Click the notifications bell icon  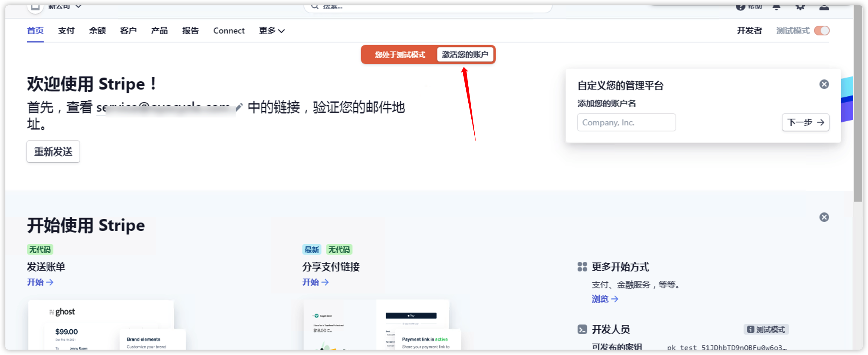point(776,7)
